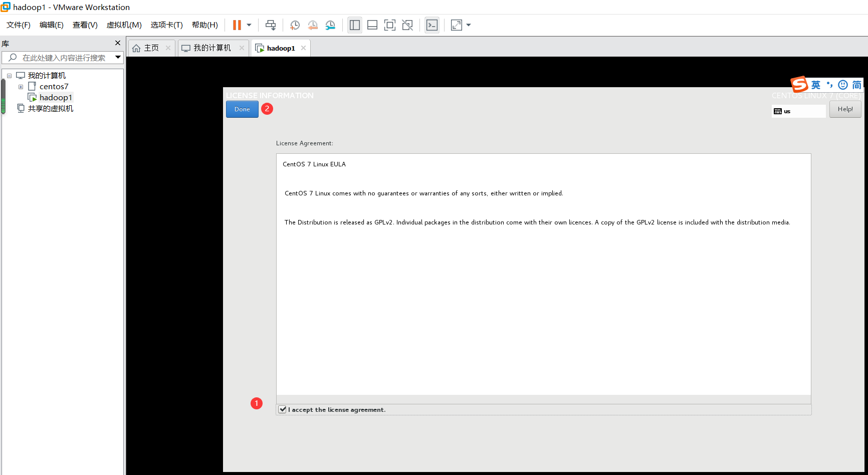Image resolution: width=868 pixels, height=475 pixels.
Task: Take a snapshot of this virtual machine
Action: coord(295,25)
